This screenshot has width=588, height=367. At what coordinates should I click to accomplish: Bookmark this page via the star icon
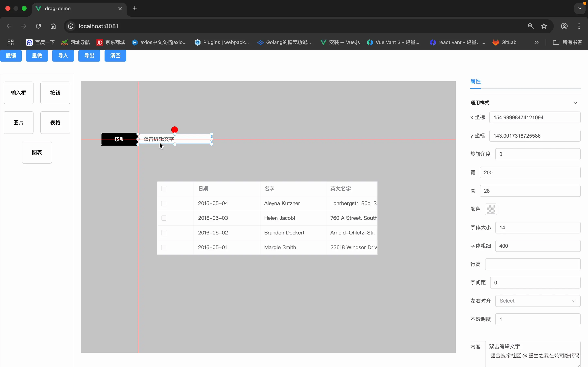coord(544,26)
